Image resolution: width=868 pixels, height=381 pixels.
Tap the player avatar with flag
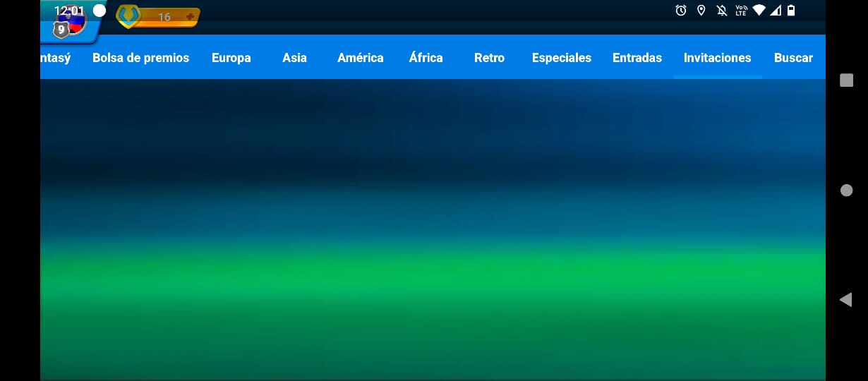(x=73, y=20)
